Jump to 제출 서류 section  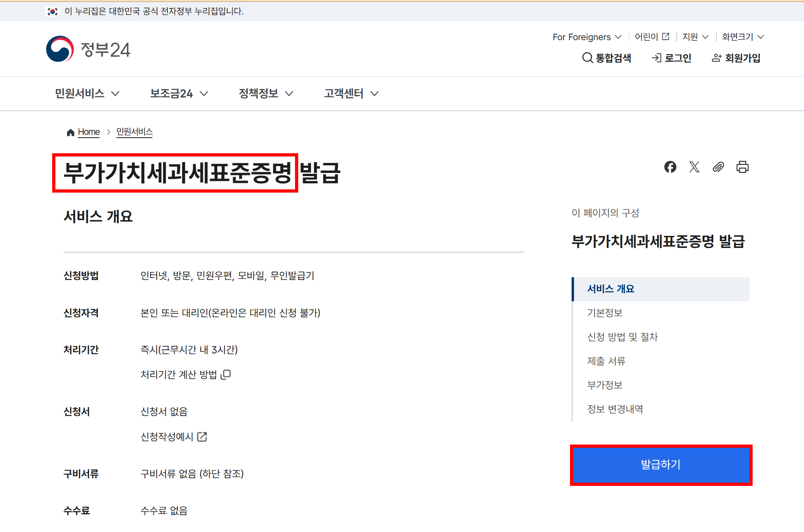coord(606,361)
